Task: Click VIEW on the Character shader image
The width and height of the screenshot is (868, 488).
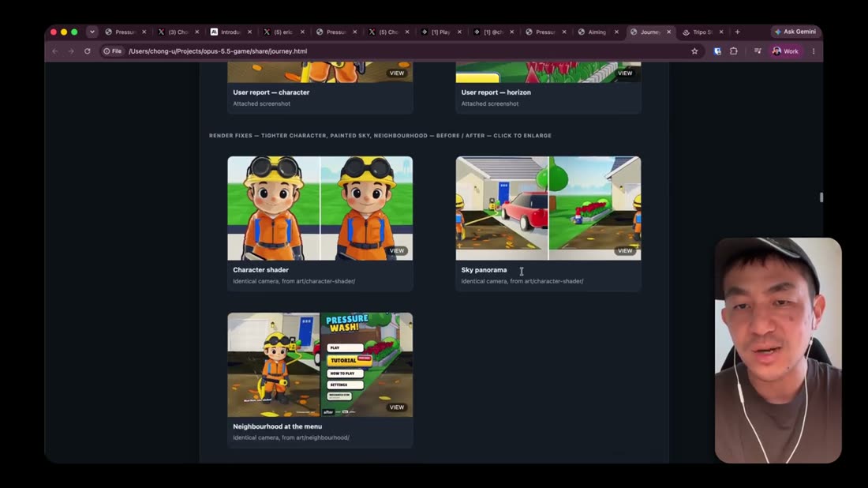Action: coord(397,251)
